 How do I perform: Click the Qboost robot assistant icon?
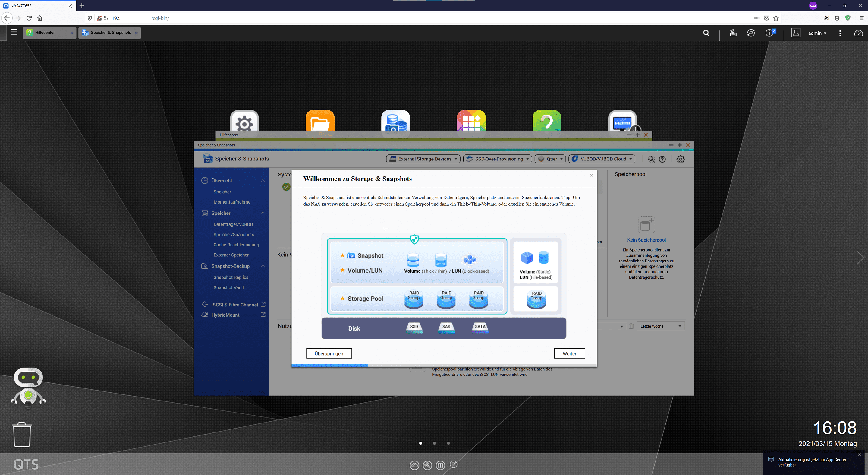28,388
